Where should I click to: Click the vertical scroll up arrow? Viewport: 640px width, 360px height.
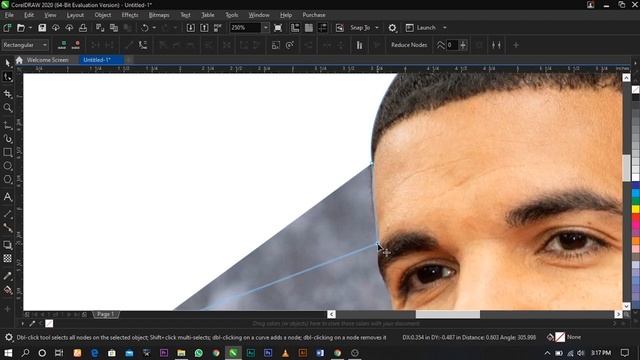click(x=627, y=78)
